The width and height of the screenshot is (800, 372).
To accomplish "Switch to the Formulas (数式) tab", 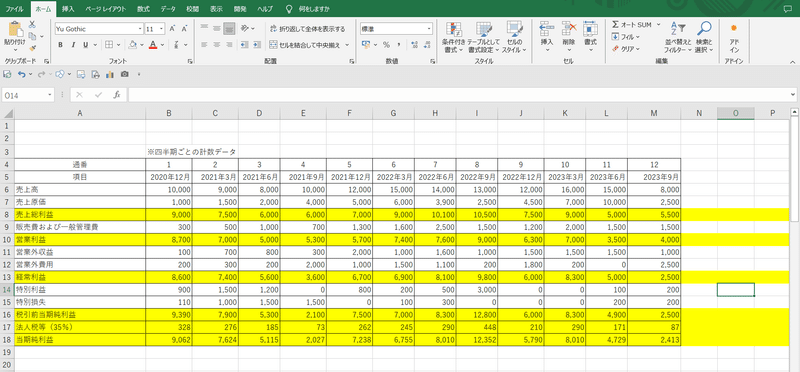I will pyautogui.click(x=143, y=9).
